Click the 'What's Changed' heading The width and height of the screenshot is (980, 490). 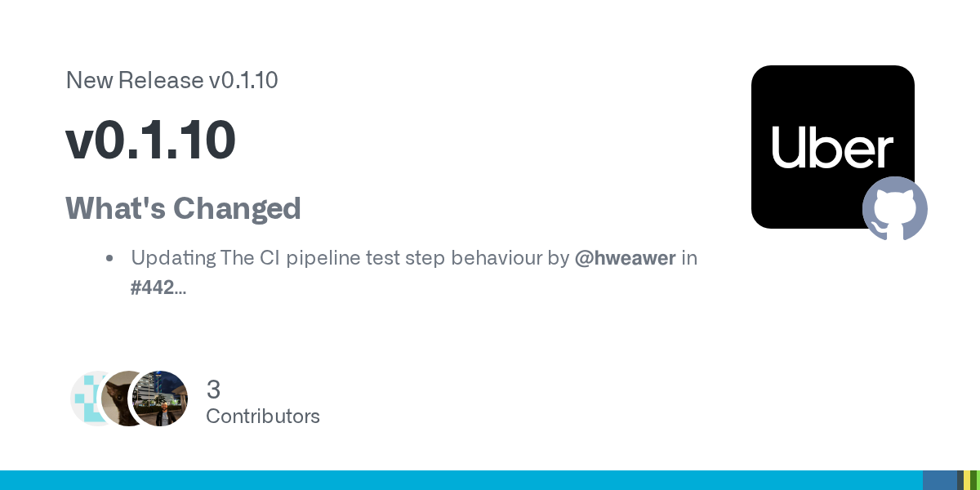[x=183, y=208]
